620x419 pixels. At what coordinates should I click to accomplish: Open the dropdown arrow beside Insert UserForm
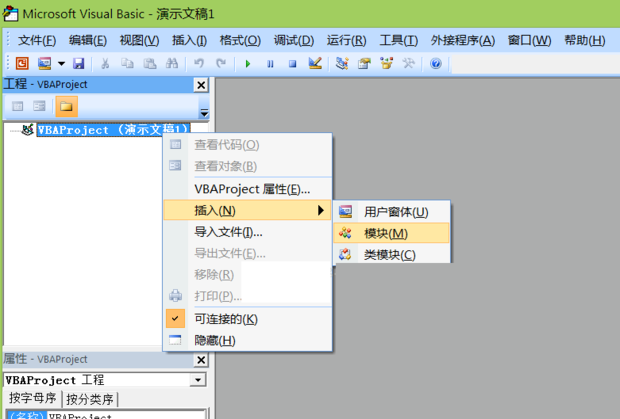(x=61, y=63)
